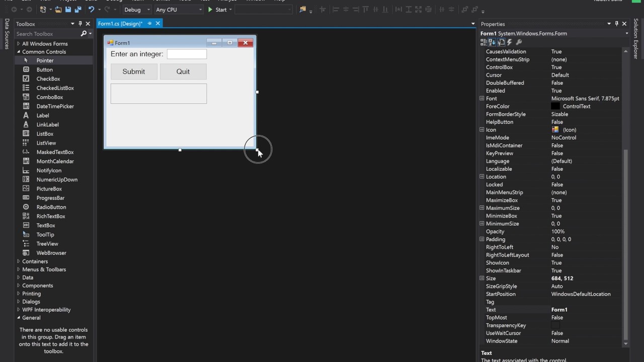Image resolution: width=644 pixels, height=362 pixels.
Task: Open the Debug configuration dropdown
Action: tap(136, 10)
